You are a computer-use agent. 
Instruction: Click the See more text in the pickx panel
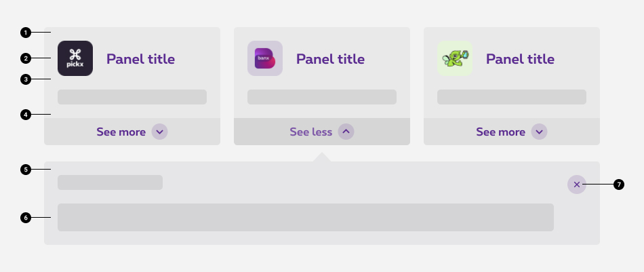[x=121, y=132]
